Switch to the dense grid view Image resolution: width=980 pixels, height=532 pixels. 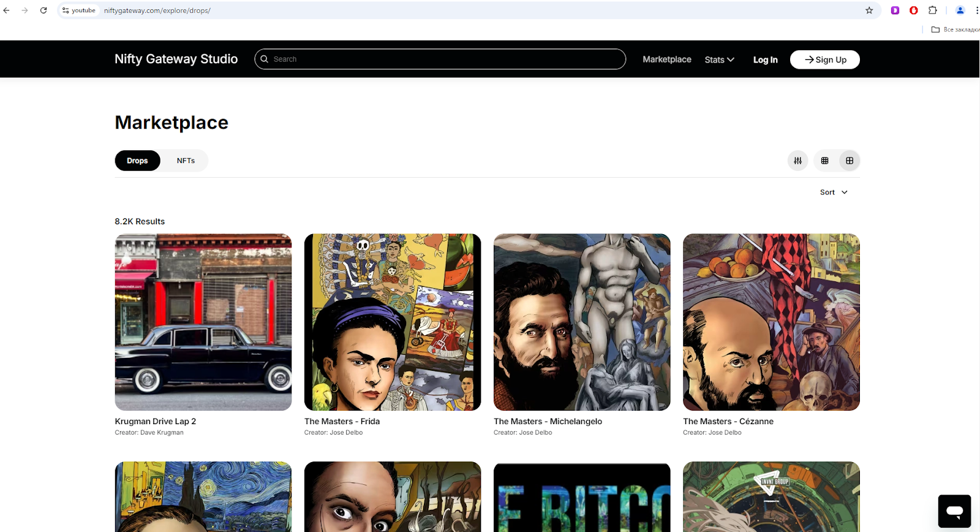tap(825, 161)
